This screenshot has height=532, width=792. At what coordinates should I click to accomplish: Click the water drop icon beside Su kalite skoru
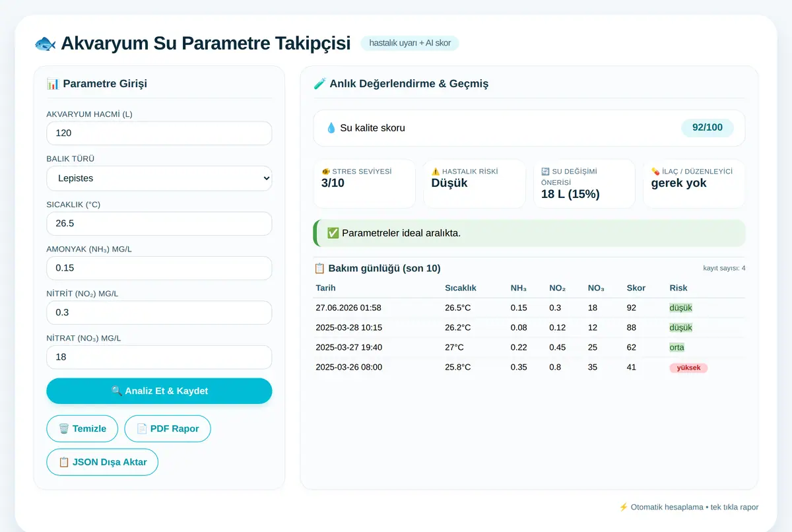331,128
